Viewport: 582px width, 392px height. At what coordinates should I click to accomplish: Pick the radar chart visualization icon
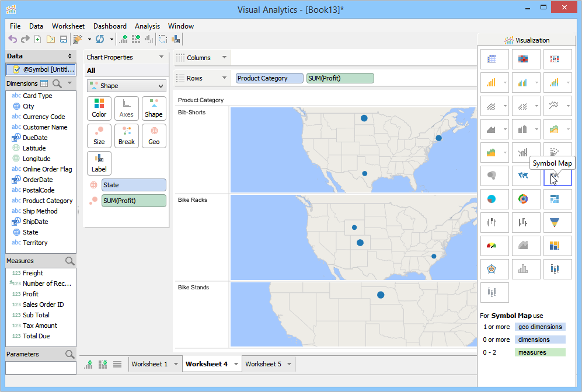[x=491, y=269]
